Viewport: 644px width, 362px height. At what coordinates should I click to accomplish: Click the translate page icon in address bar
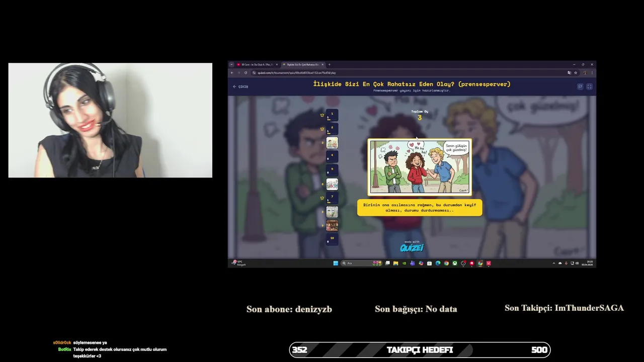pyautogui.click(x=569, y=72)
